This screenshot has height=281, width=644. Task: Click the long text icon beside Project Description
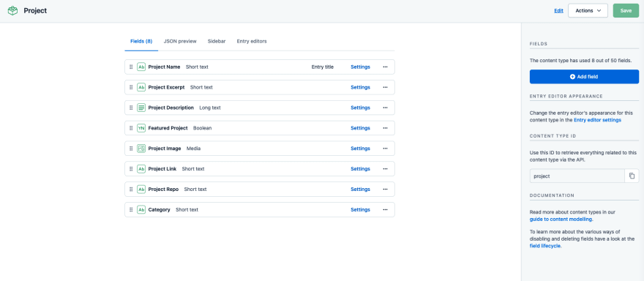141,108
